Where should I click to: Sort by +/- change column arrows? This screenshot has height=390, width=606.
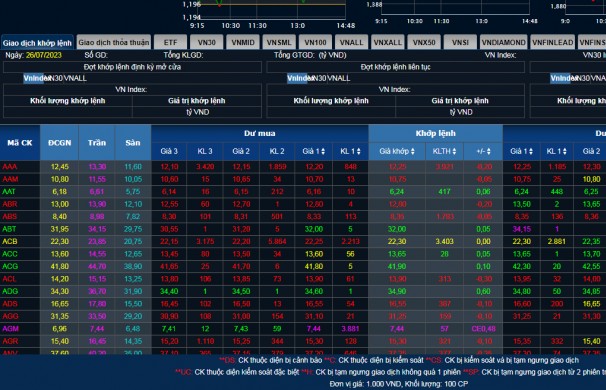[x=489, y=151]
